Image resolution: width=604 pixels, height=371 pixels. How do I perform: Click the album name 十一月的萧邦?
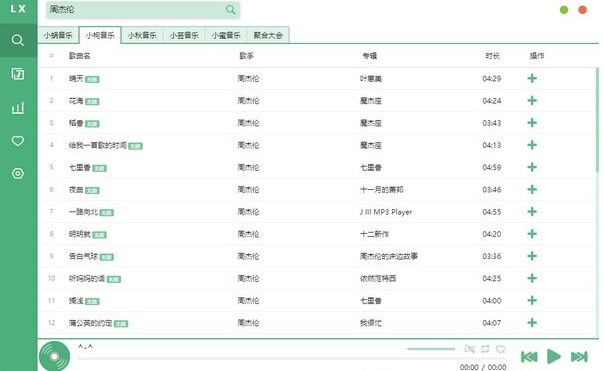(381, 190)
